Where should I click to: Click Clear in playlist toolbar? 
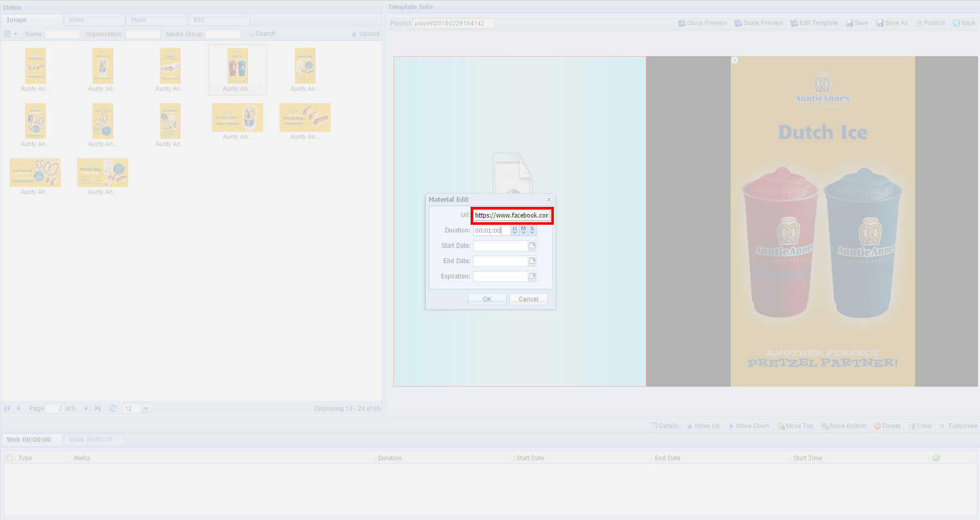click(920, 426)
